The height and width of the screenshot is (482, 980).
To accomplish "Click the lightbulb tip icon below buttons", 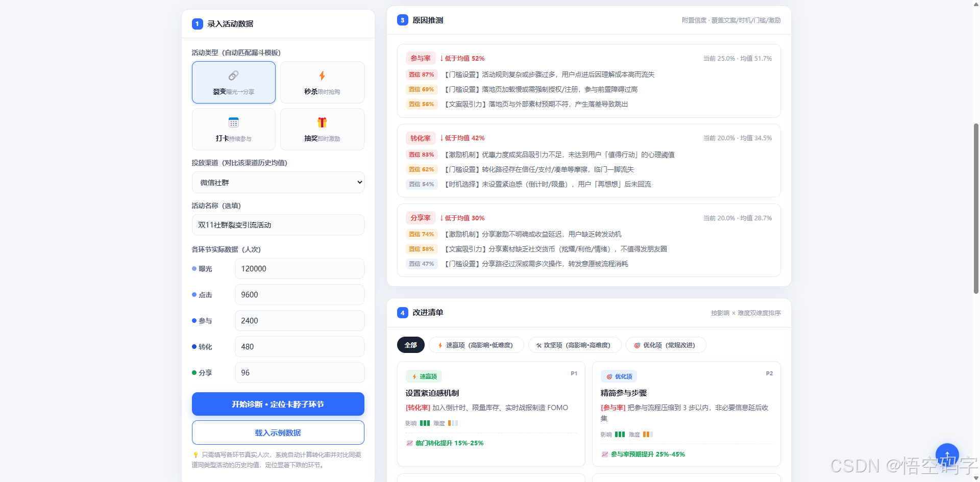I will [195, 455].
